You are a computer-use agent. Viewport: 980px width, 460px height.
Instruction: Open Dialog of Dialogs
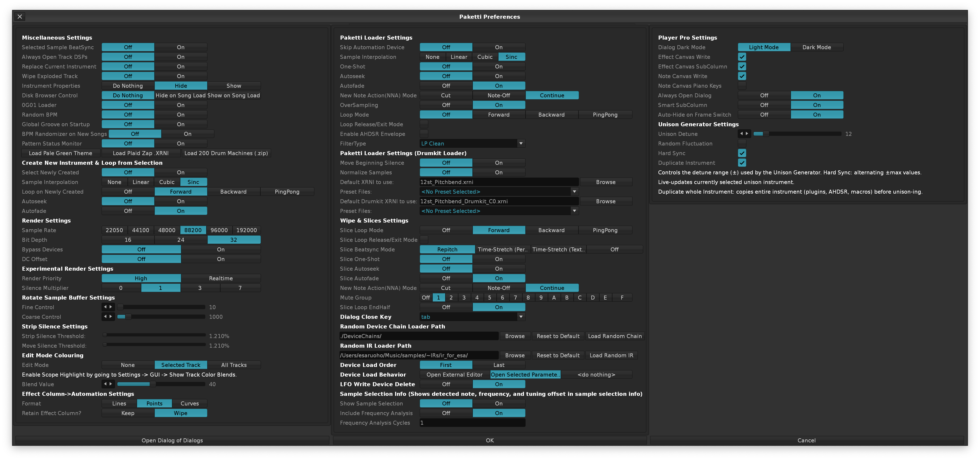point(172,440)
